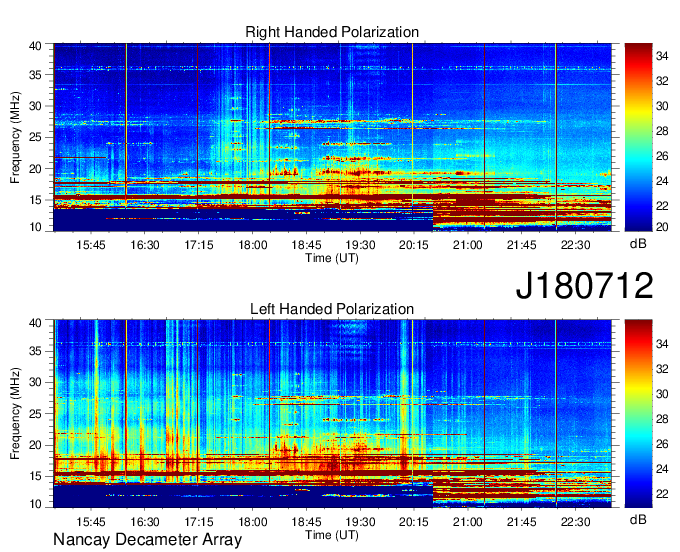Click the 34 value on the lower color bar
This screenshot has height=552, width=680.
(662, 344)
